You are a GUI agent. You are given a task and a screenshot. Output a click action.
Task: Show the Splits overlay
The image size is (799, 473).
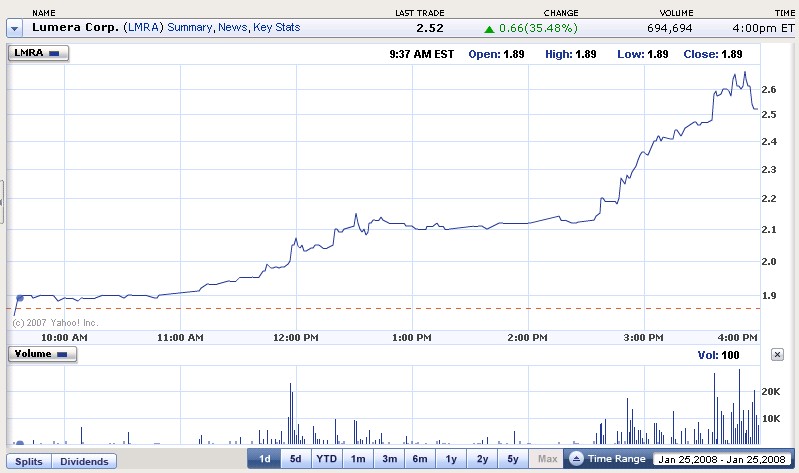point(29,461)
